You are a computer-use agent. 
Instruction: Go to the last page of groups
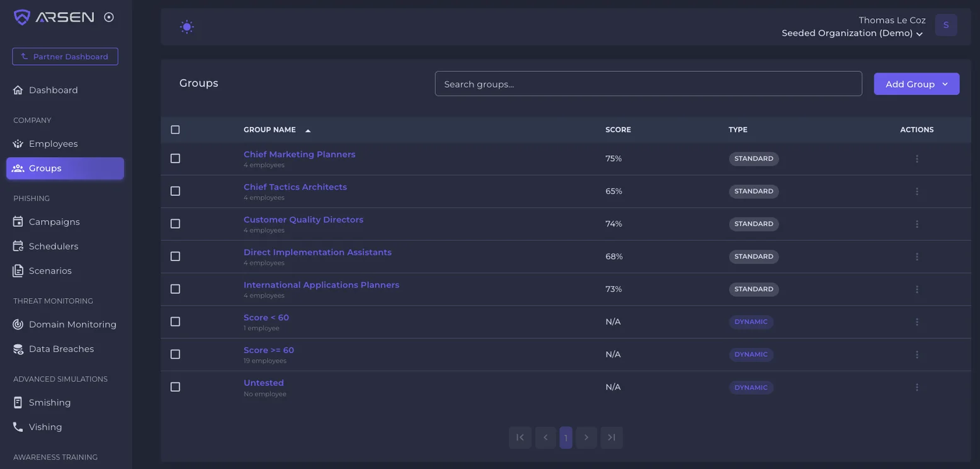click(x=612, y=437)
